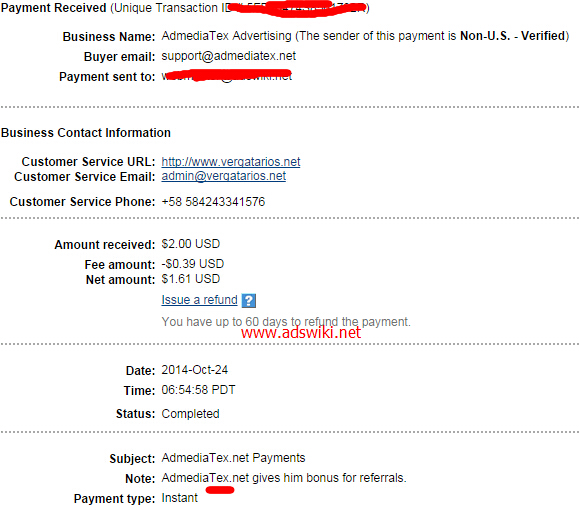Click the Completed status text
Image resolution: width=579 pixels, height=510 pixels.
191,414
